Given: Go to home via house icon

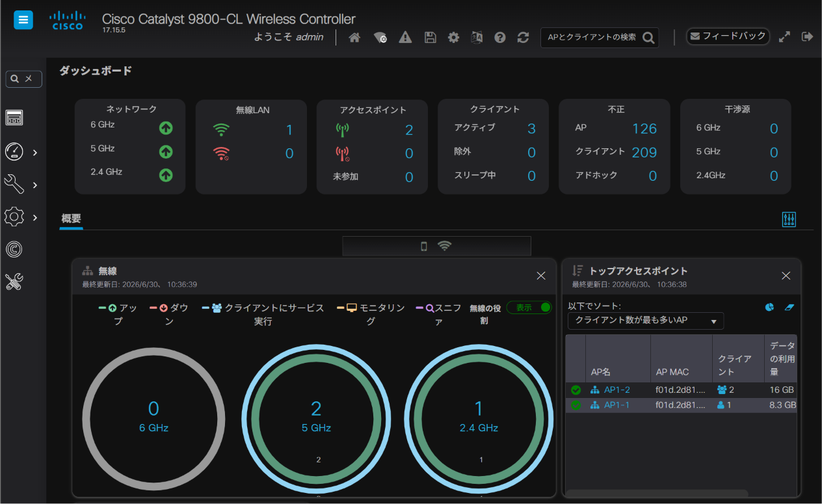Looking at the screenshot, I should coord(354,38).
